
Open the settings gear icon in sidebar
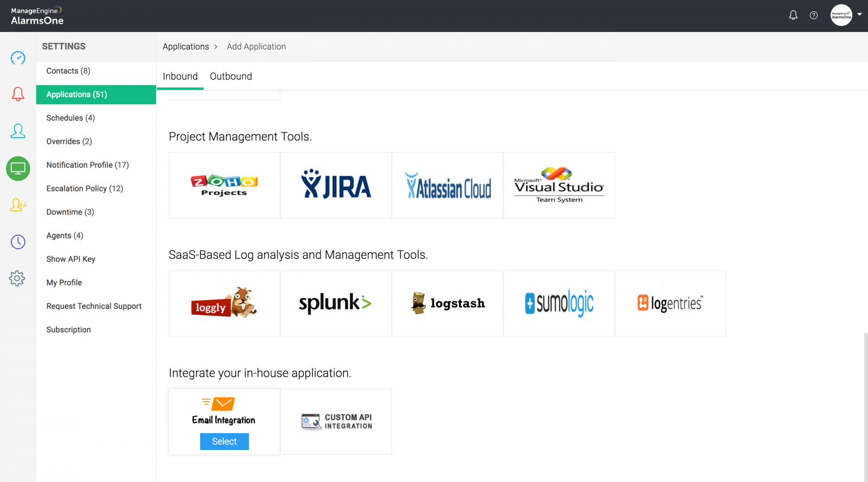[17, 278]
